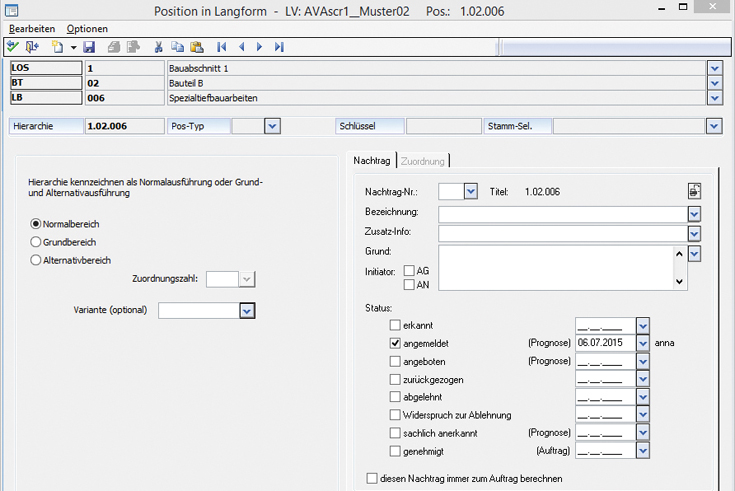Image resolution: width=735 pixels, height=491 pixels.
Task: Jump to last record with navigation arrow
Action: 279,47
